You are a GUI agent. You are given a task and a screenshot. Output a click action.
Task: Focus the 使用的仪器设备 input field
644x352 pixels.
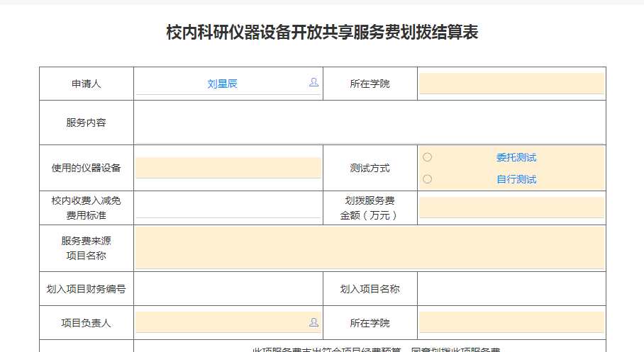228,168
